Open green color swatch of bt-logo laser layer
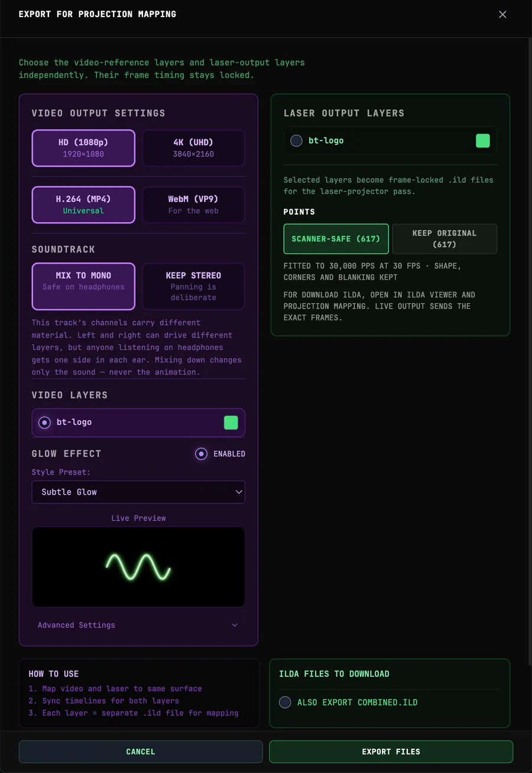The image size is (532, 773). (483, 141)
